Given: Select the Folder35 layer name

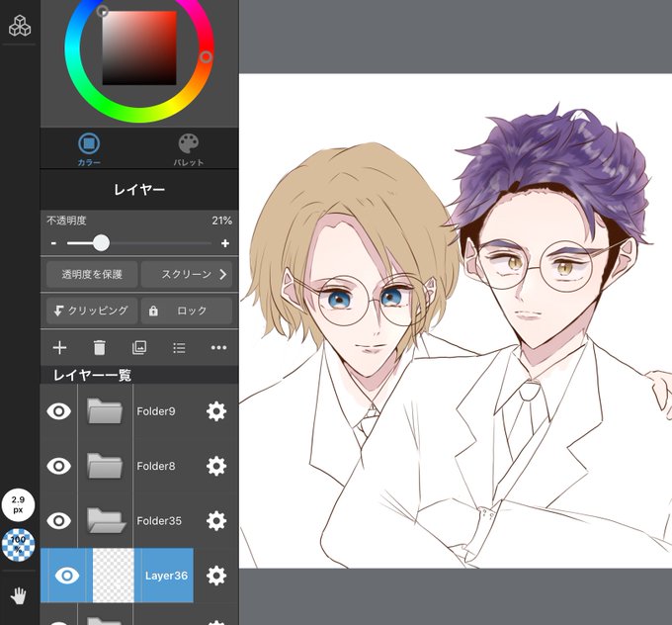Looking at the screenshot, I should (159, 521).
